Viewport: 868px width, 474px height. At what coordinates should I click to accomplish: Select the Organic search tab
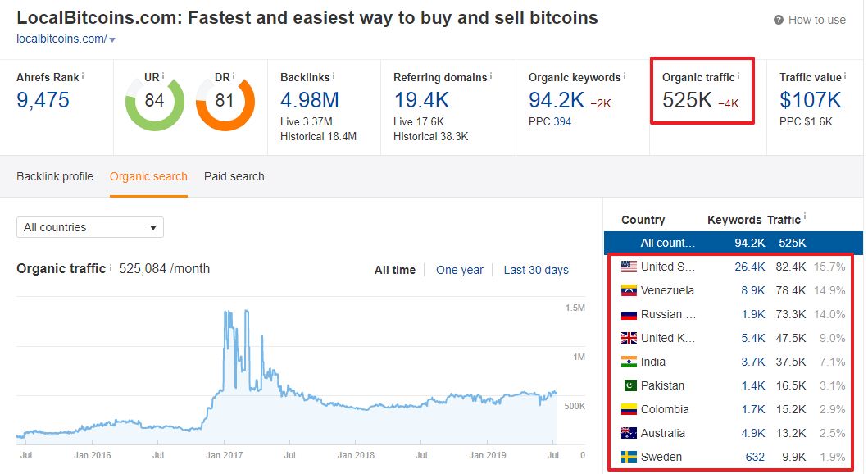tap(148, 176)
